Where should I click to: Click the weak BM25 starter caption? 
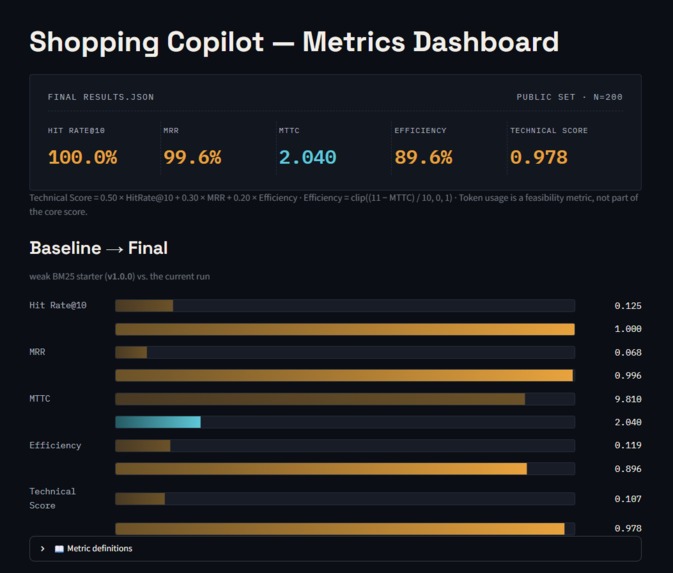[x=120, y=276]
